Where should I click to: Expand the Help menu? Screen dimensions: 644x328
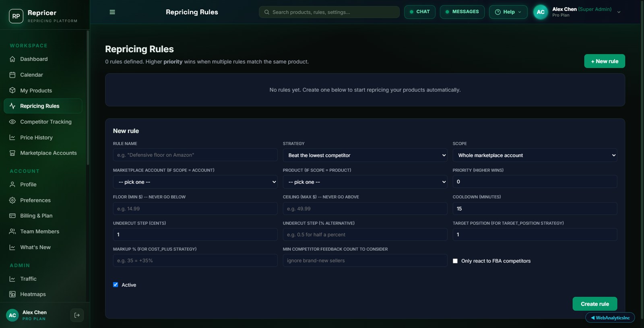coord(508,12)
